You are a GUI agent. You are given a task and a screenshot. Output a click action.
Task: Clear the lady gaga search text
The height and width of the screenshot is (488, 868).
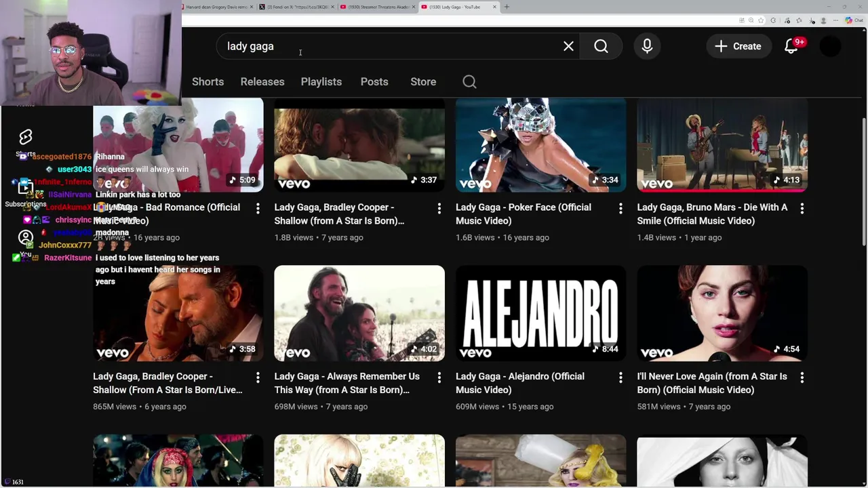[568, 46]
